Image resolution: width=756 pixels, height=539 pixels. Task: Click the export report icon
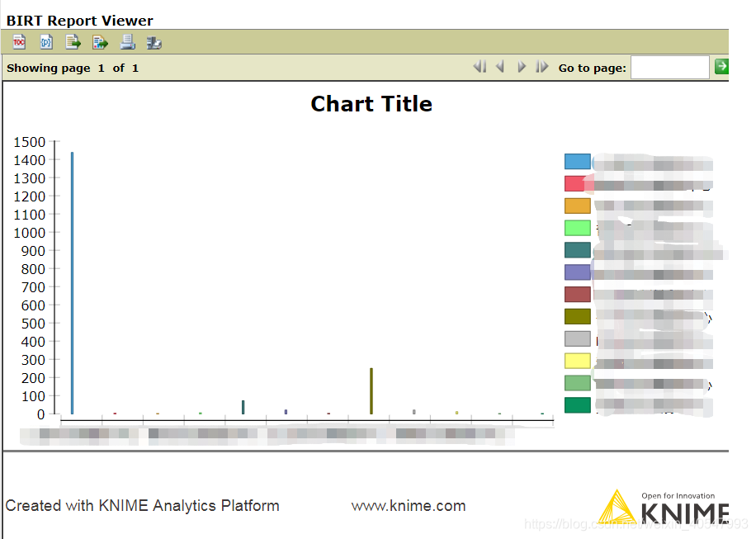pos(100,42)
